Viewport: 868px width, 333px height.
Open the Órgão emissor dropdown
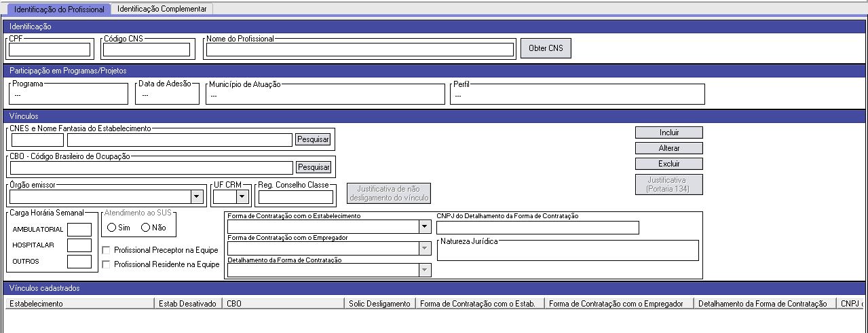(197, 197)
